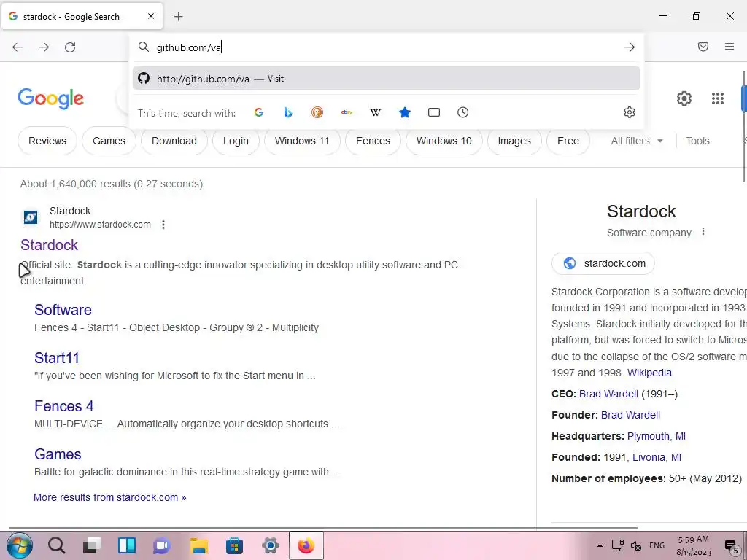This screenshot has width=747, height=560.
Task: Open the Start11 sitelink
Action: (x=57, y=357)
